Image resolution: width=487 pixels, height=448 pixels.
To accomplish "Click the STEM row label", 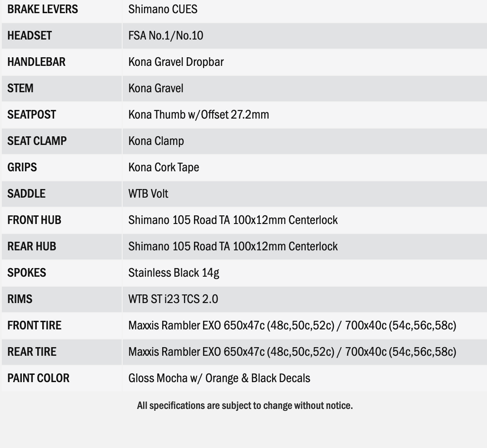I will tap(20, 89).
